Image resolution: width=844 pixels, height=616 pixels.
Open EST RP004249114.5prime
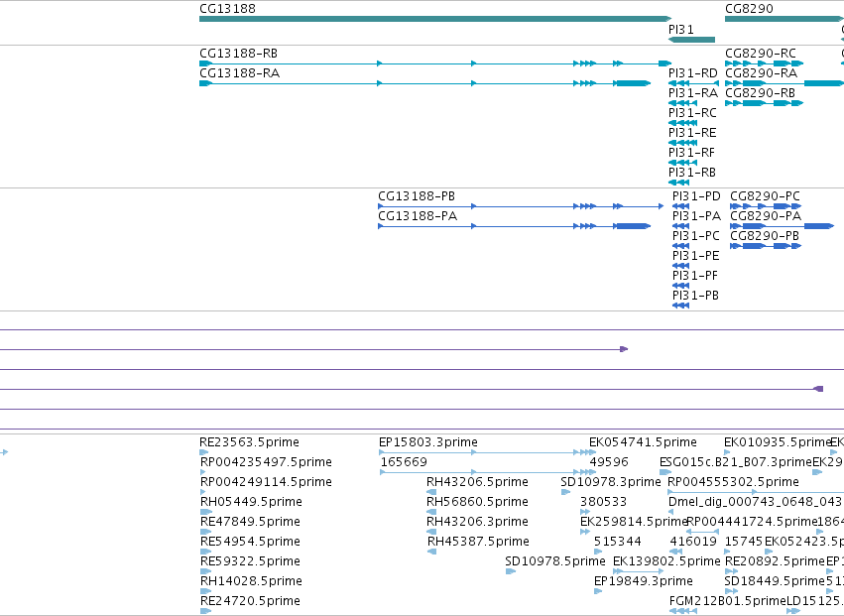(266, 482)
